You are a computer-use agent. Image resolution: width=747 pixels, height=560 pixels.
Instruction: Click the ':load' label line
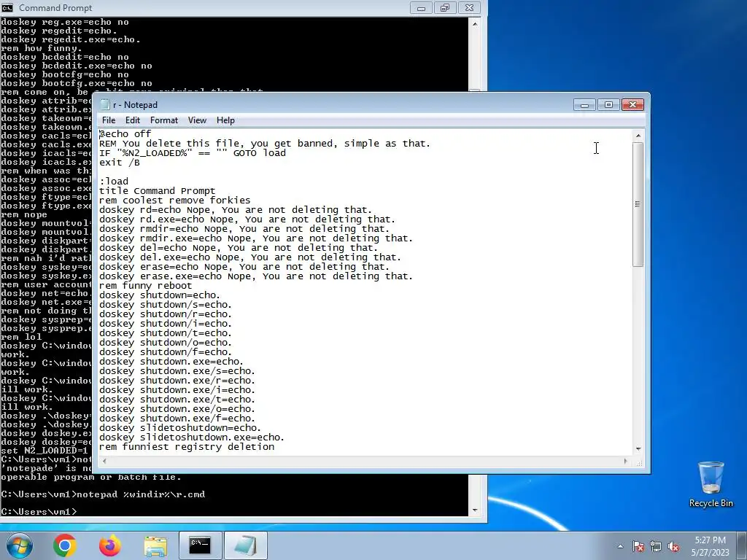[114, 182]
